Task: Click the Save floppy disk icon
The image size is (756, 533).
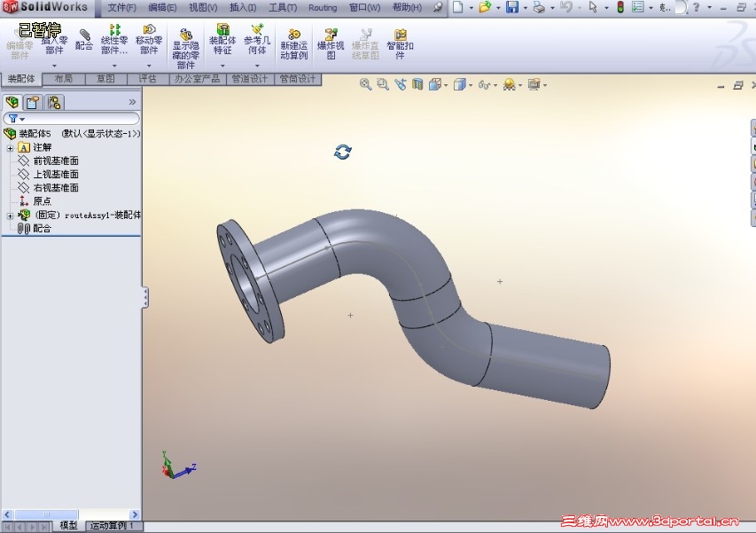Action: 512,7
